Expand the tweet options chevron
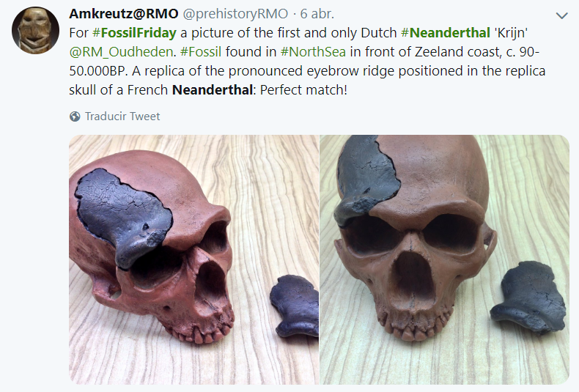579x392 pixels. [x=561, y=15]
